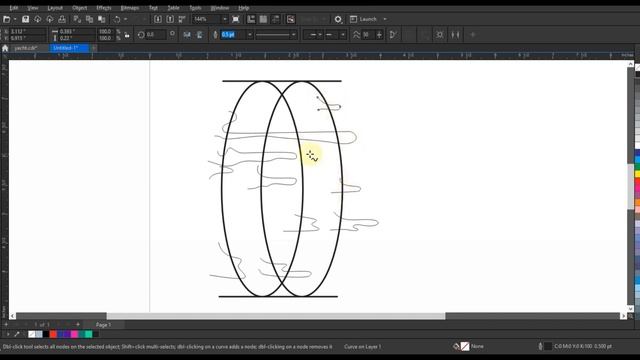Viewport: 640px width, 360px height.
Task: Open the View menu
Action: [33, 8]
